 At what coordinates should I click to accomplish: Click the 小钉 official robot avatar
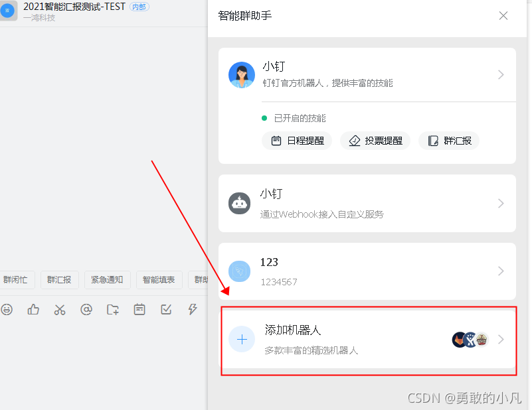tap(242, 75)
